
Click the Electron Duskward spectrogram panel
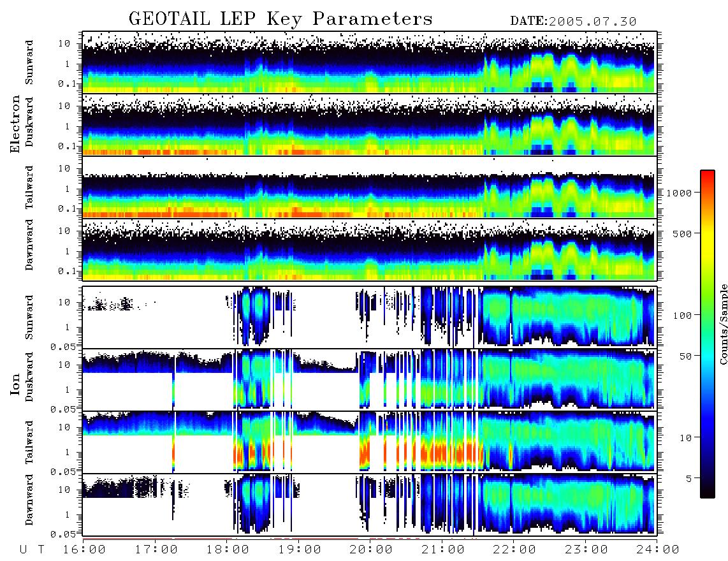(370, 124)
